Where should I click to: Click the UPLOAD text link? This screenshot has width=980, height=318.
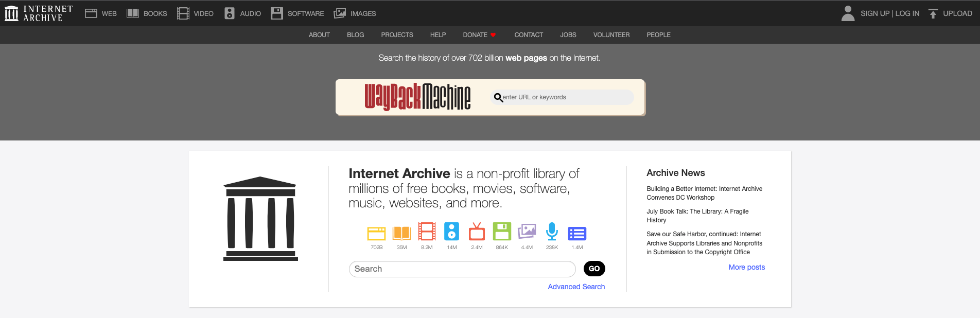coord(958,13)
